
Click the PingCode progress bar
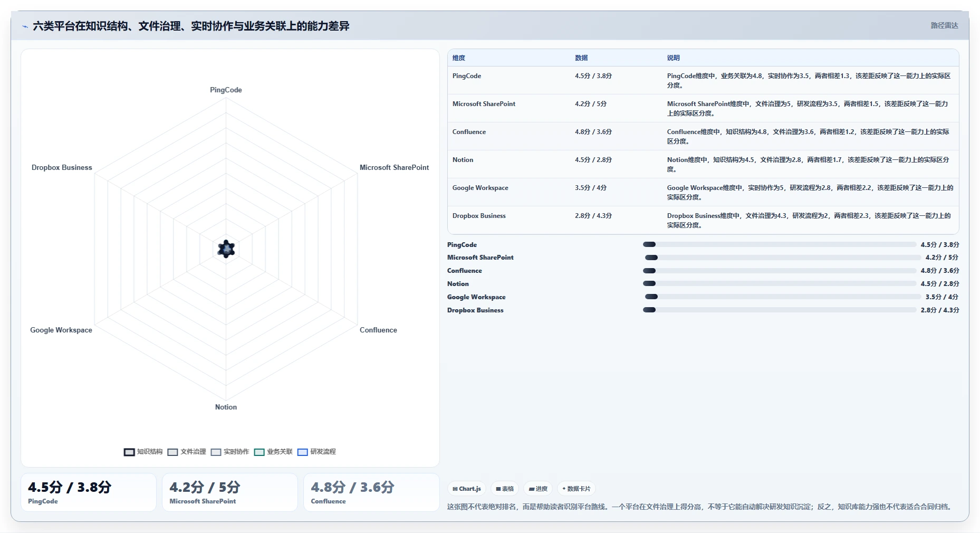(779, 244)
